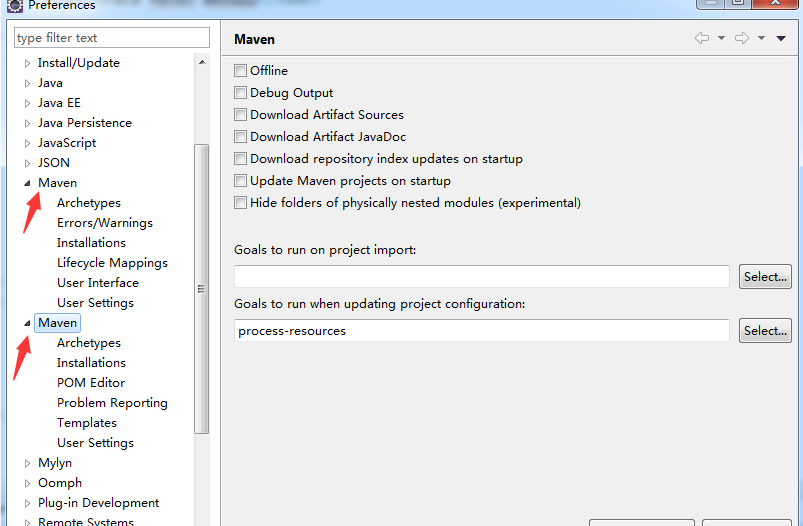Expand the Java EE tree node
803x526 pixels.
(27, 103)
